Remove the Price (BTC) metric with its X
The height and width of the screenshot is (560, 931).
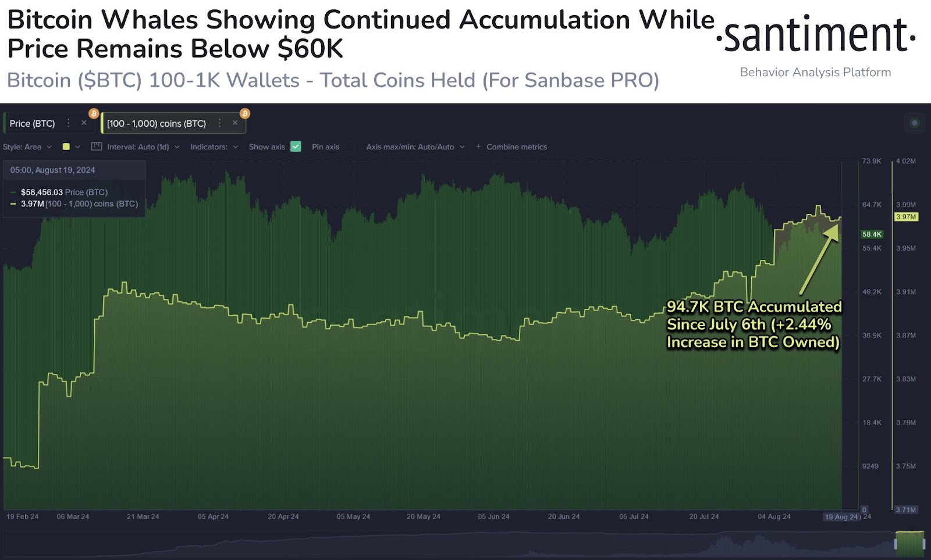click(84, 123)
